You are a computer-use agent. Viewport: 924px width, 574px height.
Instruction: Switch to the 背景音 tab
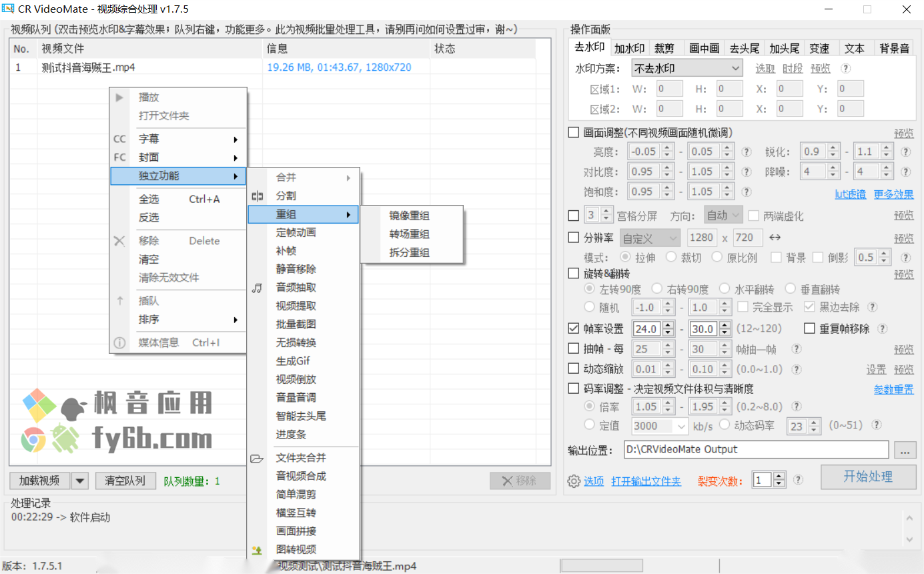894,48
